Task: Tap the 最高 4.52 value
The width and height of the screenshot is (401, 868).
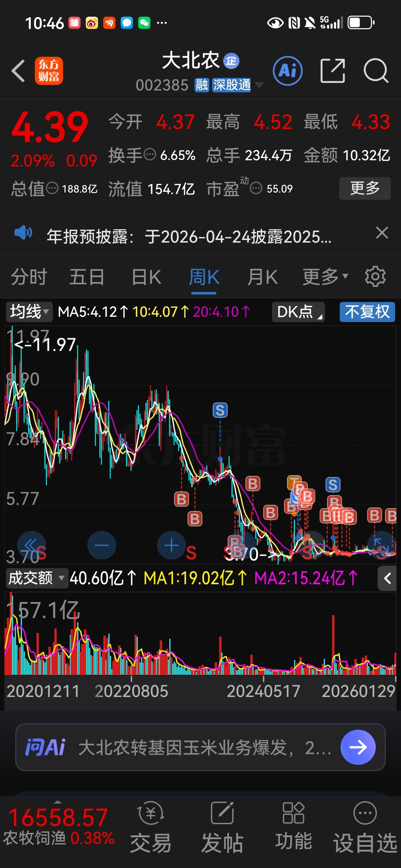Action: coord(273,122)
